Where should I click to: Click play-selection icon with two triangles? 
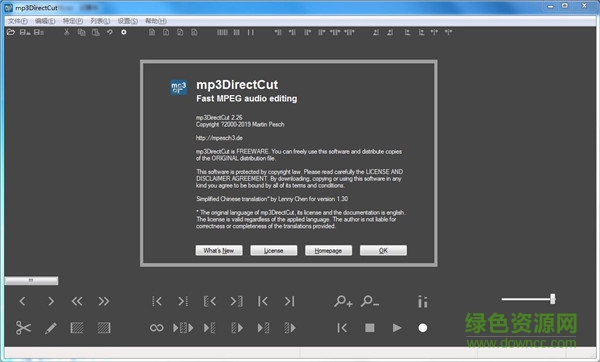[183, 328]
